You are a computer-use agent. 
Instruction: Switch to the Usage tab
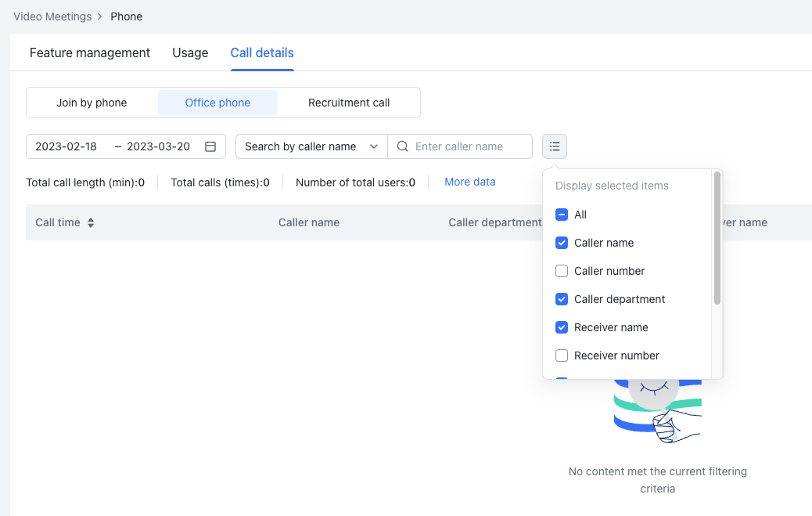(x=190, y=53)
